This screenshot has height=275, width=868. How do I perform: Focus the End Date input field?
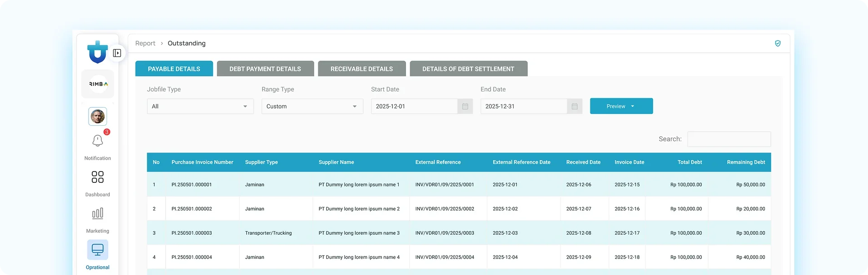click(524, 106)
